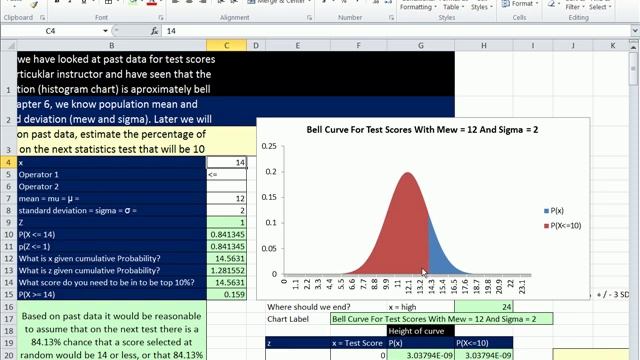
Task: Open the Format dropdown in Cells group
Action: click(520, 4)
